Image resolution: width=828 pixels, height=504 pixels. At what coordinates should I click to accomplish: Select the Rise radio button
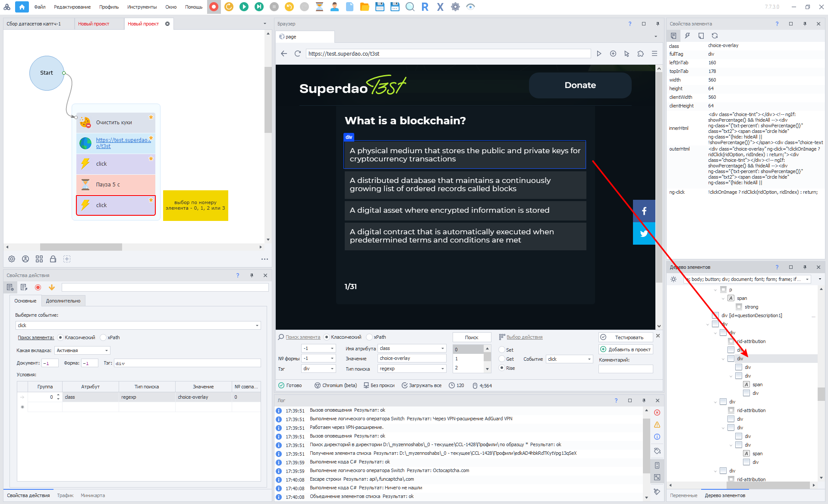(x=502, y=368)
